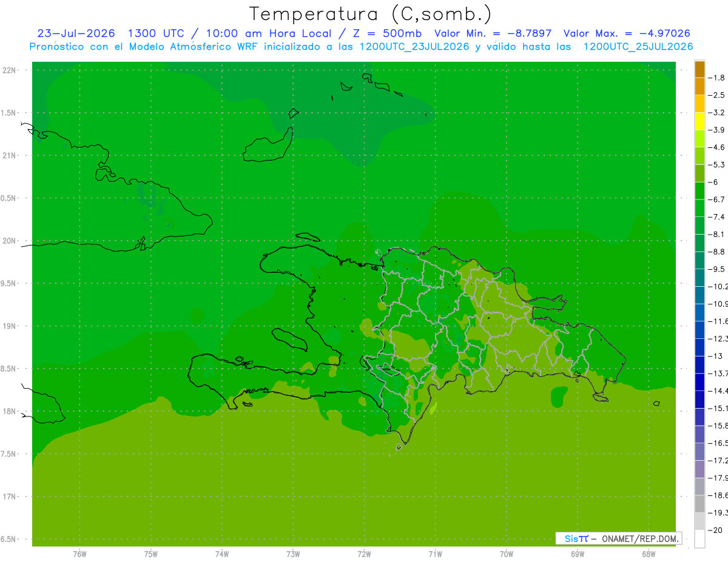This screenshot has height=562, width=728.
Task: Select the date "23-Jul-2026" in the header
Action: 76,33
